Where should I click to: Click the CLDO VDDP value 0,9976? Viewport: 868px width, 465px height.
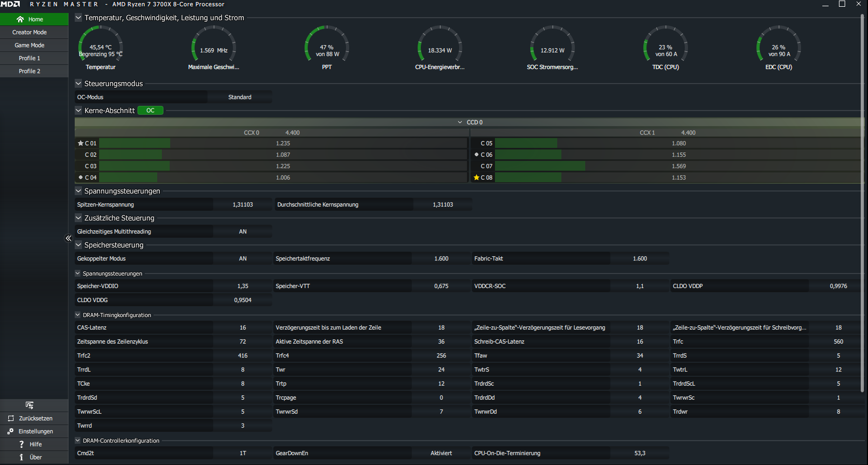point(838,286)
